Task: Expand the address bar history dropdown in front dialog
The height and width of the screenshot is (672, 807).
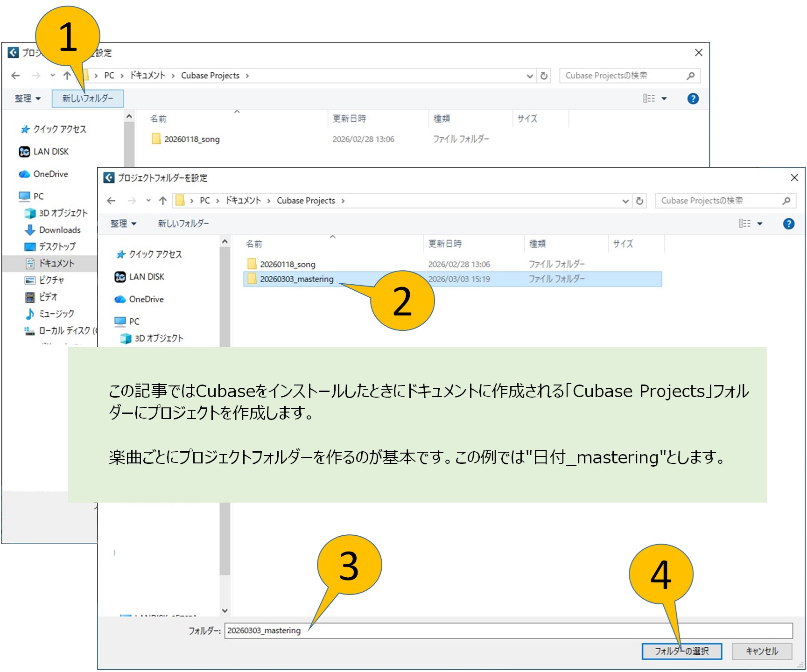Action: point(625,201)
